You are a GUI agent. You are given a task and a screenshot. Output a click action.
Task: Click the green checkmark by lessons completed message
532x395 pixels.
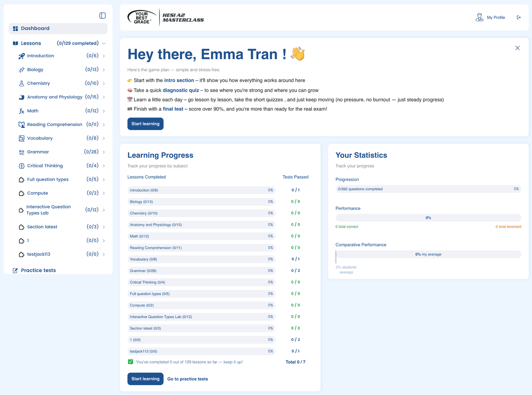[x=131, y=362]
